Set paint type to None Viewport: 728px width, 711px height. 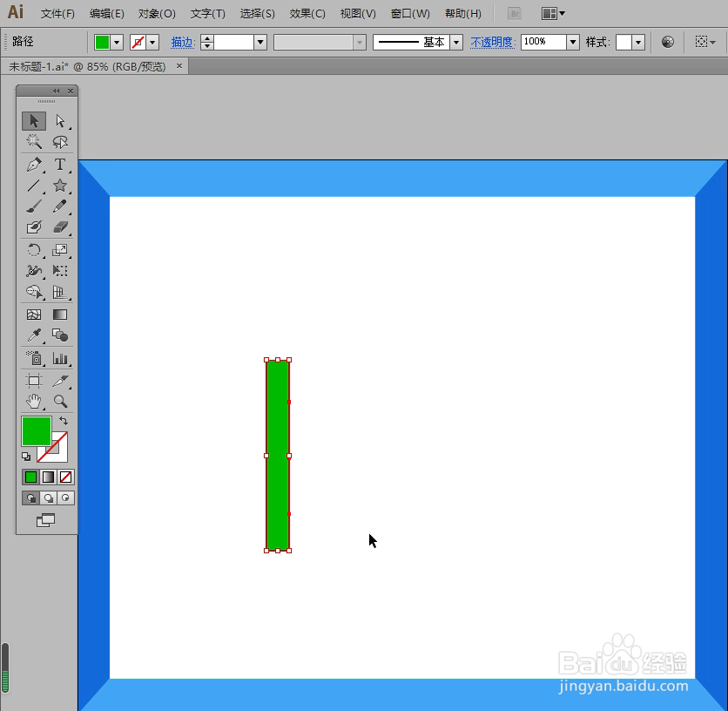[66, 477]
